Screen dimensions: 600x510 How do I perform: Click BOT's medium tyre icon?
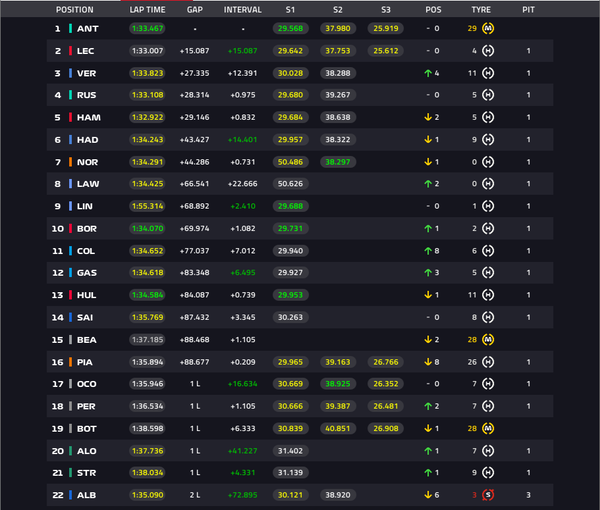pos(488,429)
